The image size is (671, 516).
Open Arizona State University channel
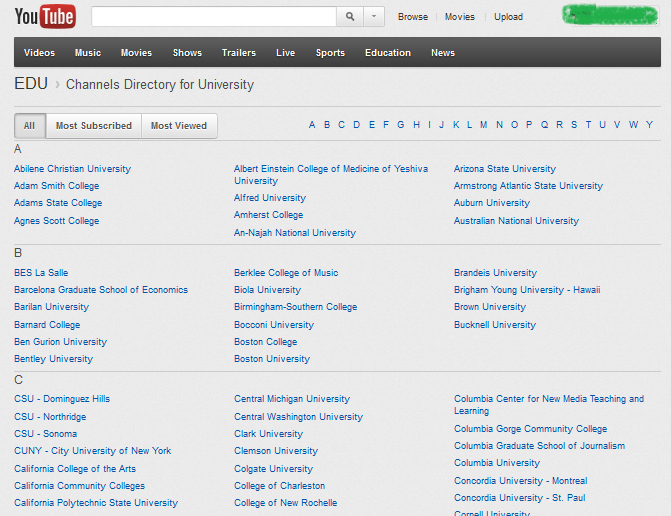point(505,169)
